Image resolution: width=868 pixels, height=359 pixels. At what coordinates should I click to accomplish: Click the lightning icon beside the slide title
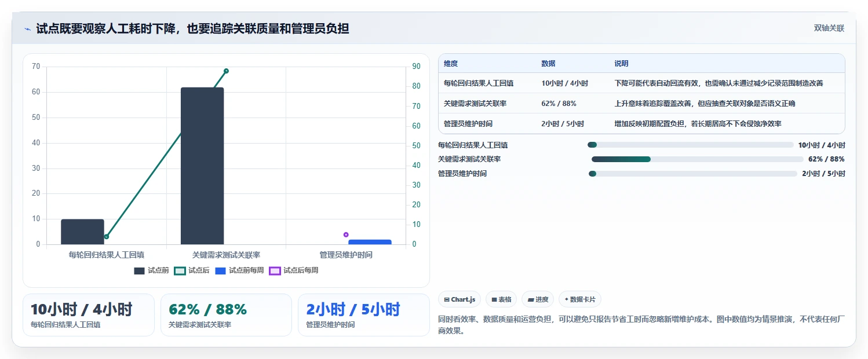point(27,29)
